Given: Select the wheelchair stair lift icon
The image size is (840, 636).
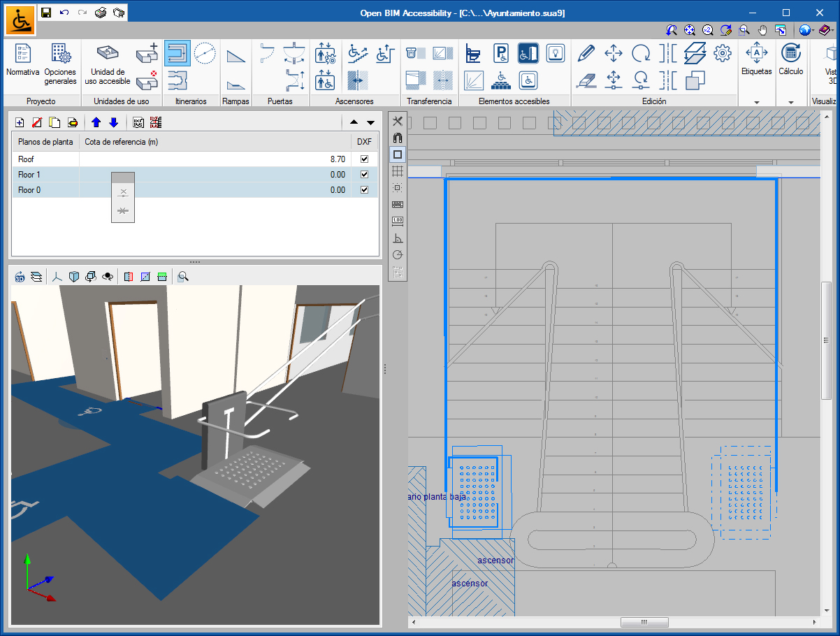Looking at the screenshot, I should click(x=357, y=53).
